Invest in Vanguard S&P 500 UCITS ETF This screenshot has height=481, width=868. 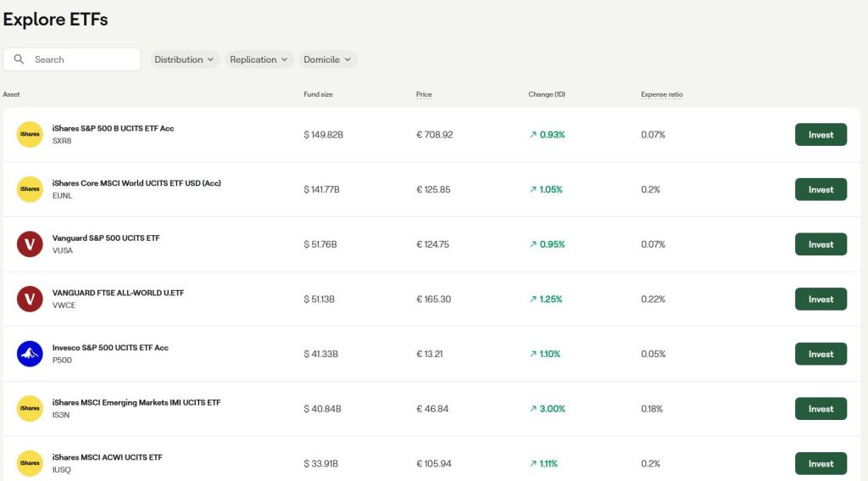click(821, 244)
